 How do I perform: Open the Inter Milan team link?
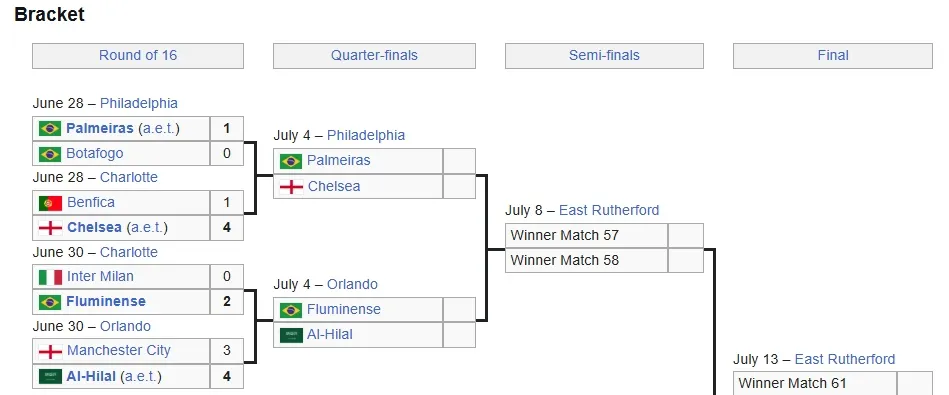click(x=100, y=277)
